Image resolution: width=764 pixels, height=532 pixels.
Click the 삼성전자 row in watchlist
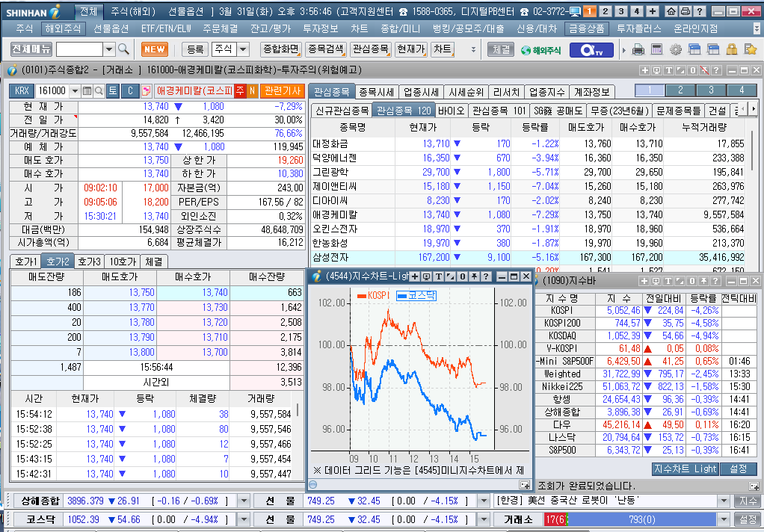529,257
